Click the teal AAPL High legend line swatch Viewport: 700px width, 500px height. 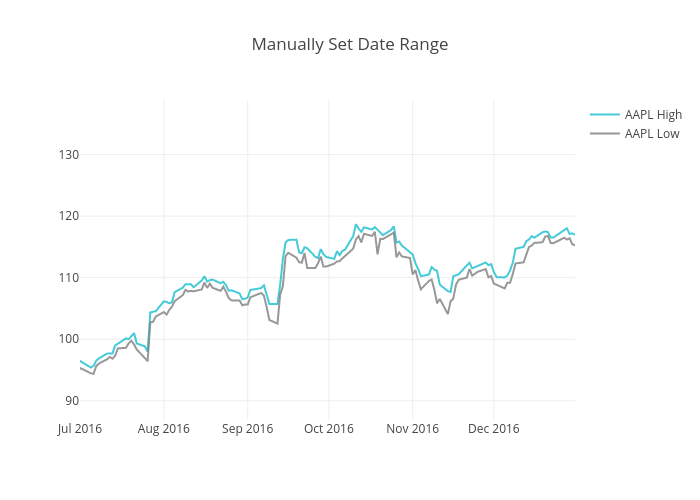click(605, 115)
